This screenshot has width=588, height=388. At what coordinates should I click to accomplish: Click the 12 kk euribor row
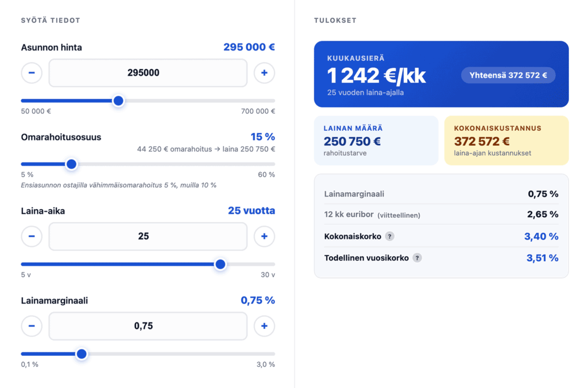pos(440,215)
